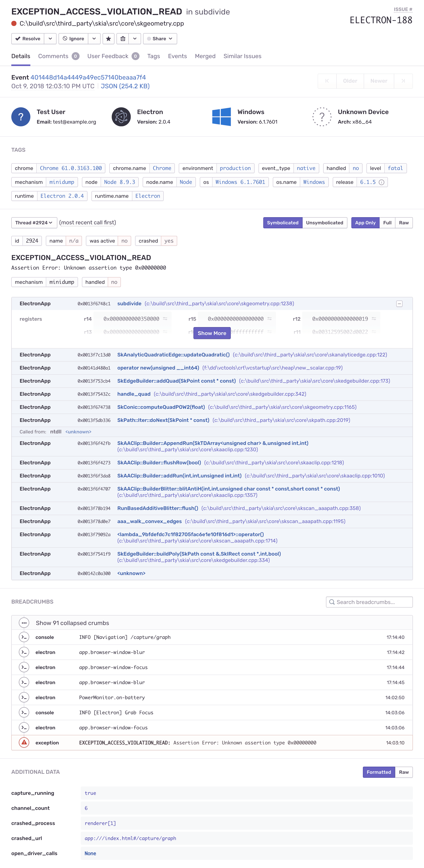Screen dimensions: 424x868
Task: Select the App Only stack trace toggle
Action: click(365, 223)
